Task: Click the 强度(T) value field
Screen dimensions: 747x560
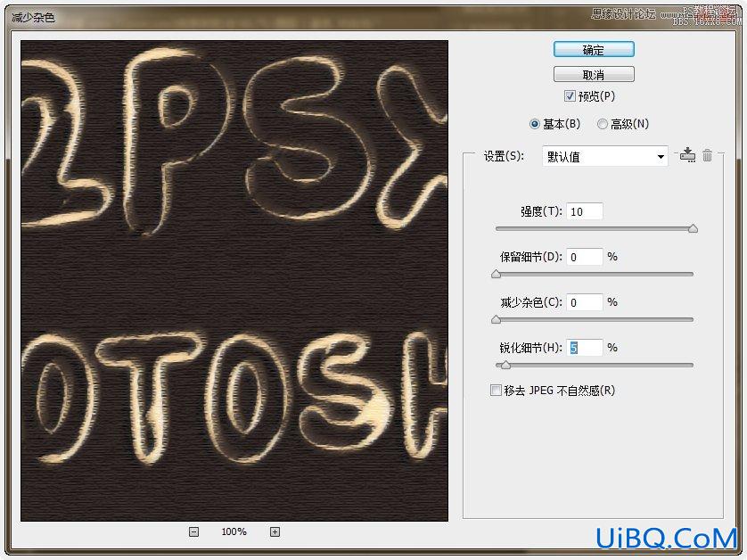Action: 585,211
